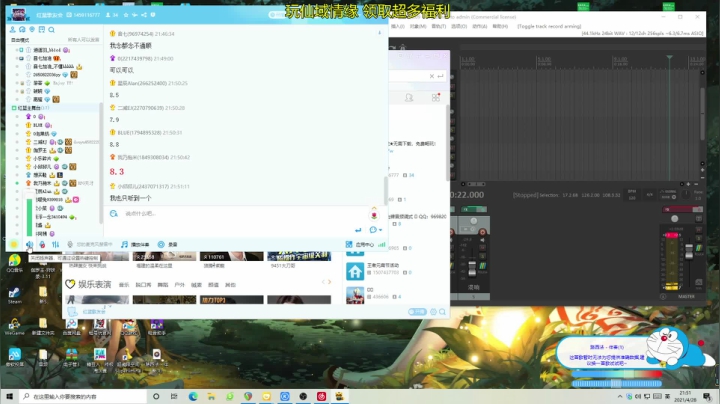Select the 舞蹈 category tab
Screen dimensions: 720x404
tap(163, 285)
